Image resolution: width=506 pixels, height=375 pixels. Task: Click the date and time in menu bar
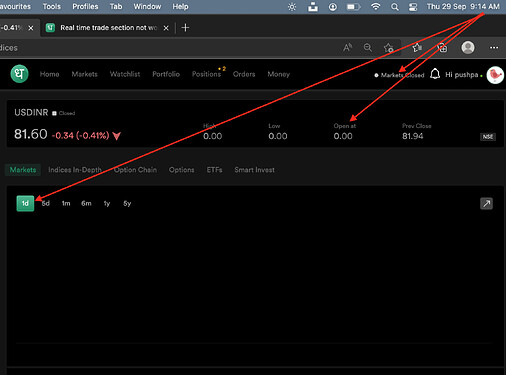[463, 7]
